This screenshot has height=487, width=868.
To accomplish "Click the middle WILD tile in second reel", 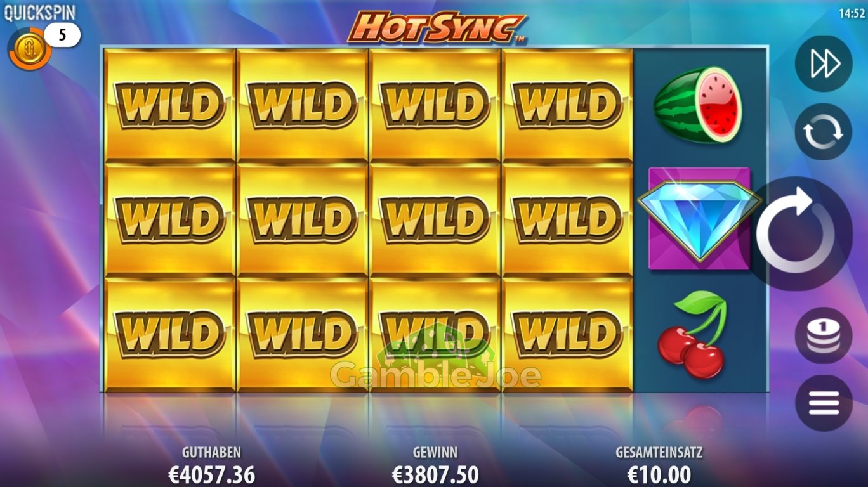I will click(303, 220).
